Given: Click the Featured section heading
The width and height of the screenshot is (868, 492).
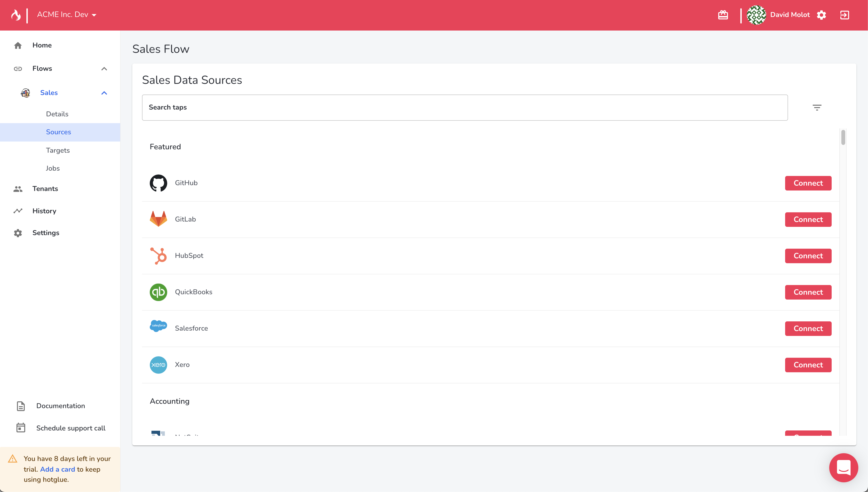Looking at the screenshot, I should click(x=165, y=147).
